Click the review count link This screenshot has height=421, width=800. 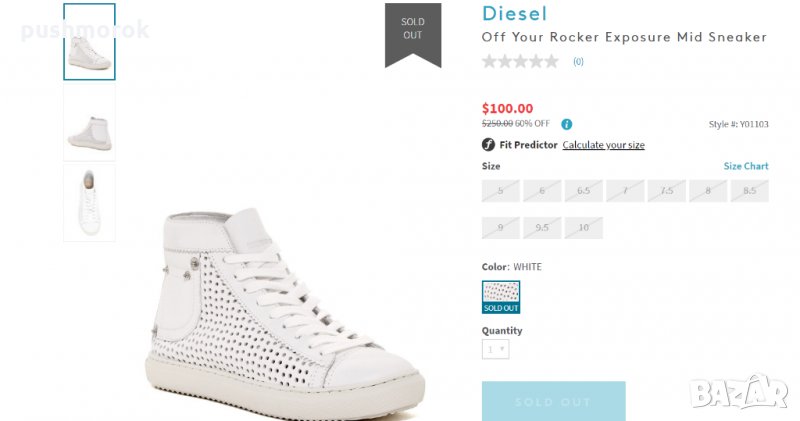(x=578, y=62)
